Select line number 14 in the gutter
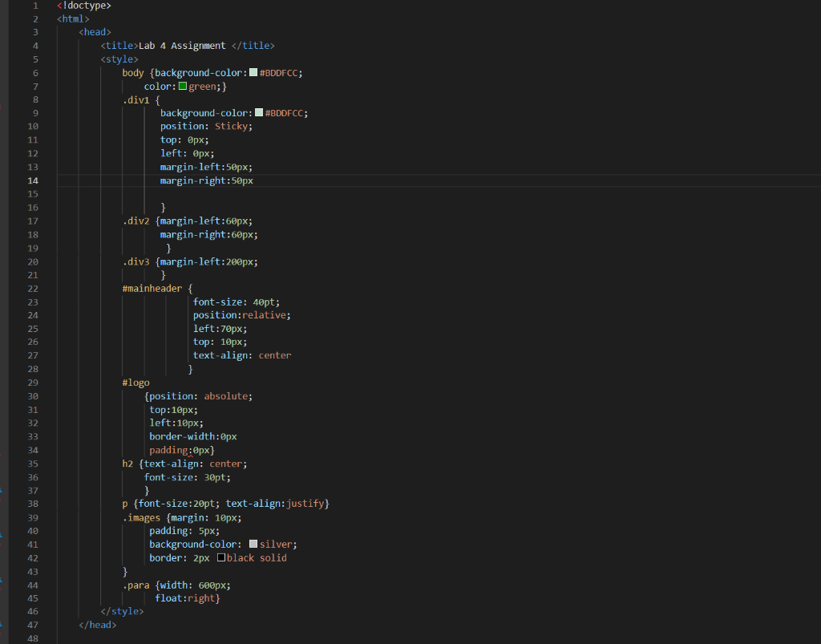 [32, 180]
